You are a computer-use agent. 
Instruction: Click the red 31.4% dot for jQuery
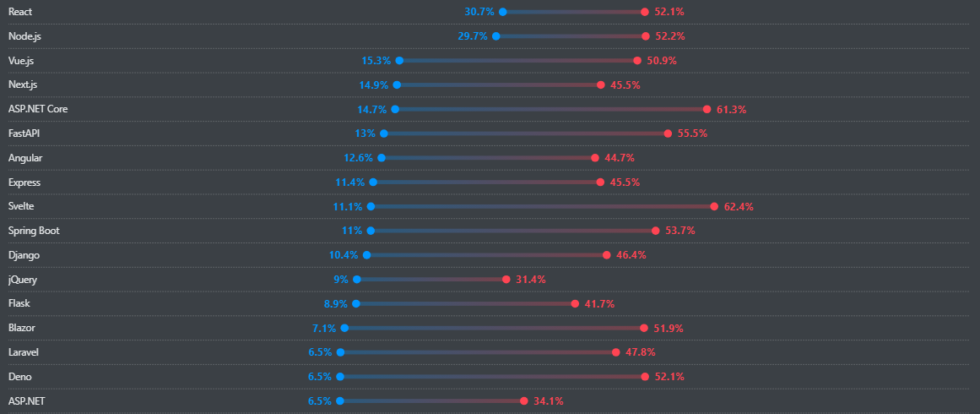tap(506, 280)
